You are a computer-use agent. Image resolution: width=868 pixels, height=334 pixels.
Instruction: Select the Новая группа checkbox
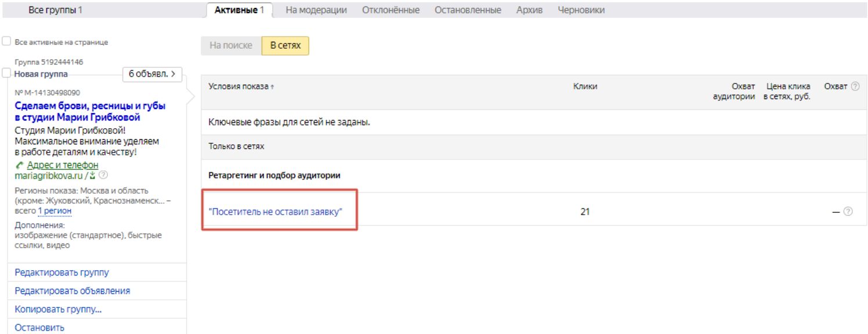point(7,74)
